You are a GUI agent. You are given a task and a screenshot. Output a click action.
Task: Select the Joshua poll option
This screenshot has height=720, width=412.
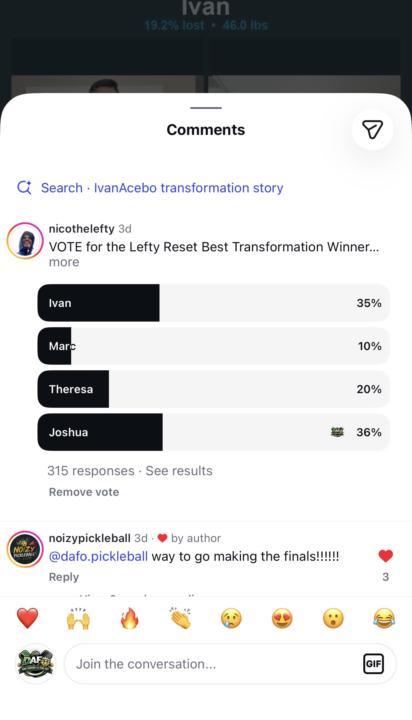click(x=214, y=432)
